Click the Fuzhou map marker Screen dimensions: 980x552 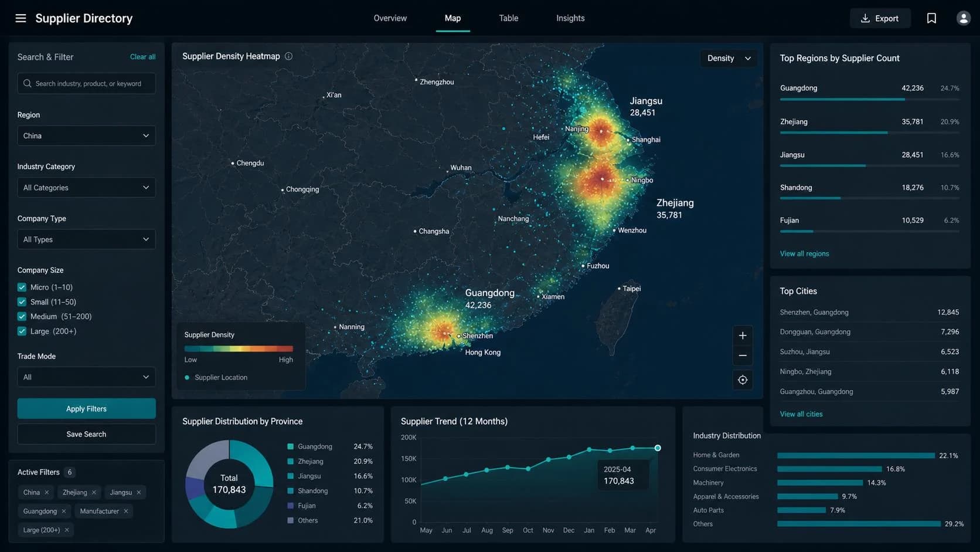[x=583, y=266]
